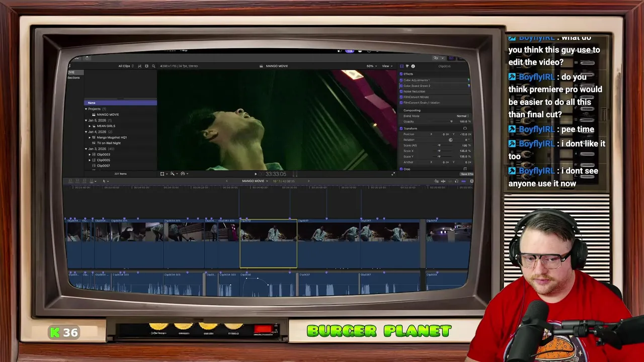Collapse the Projects group triangle
The image size is (644, 362).
point(86,109)
